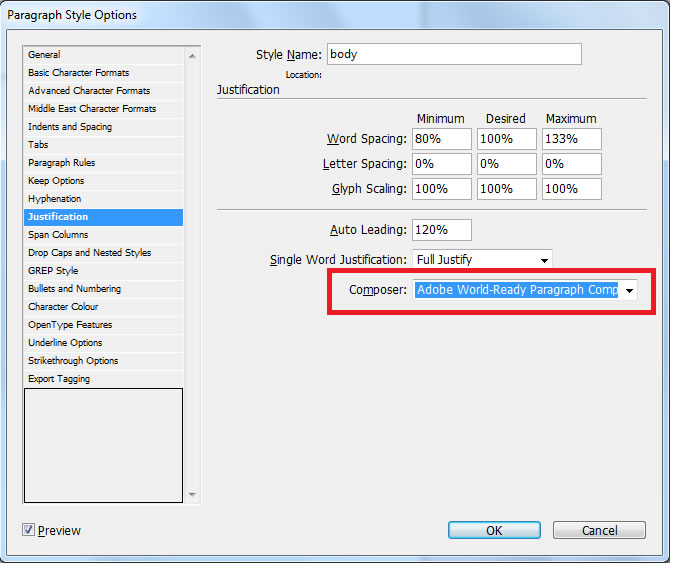The image size is (673, 569).
Task: Click category list scroll down arrow
Action: click(192, 495)
